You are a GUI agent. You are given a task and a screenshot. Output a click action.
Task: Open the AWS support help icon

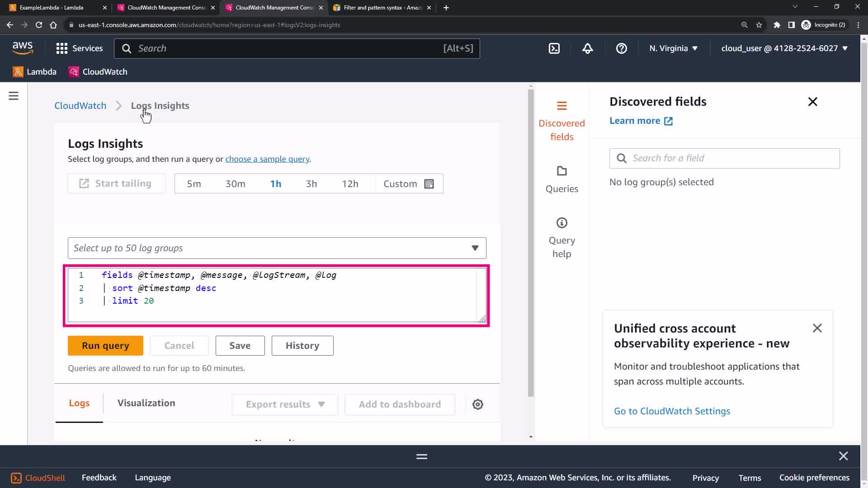621,48
